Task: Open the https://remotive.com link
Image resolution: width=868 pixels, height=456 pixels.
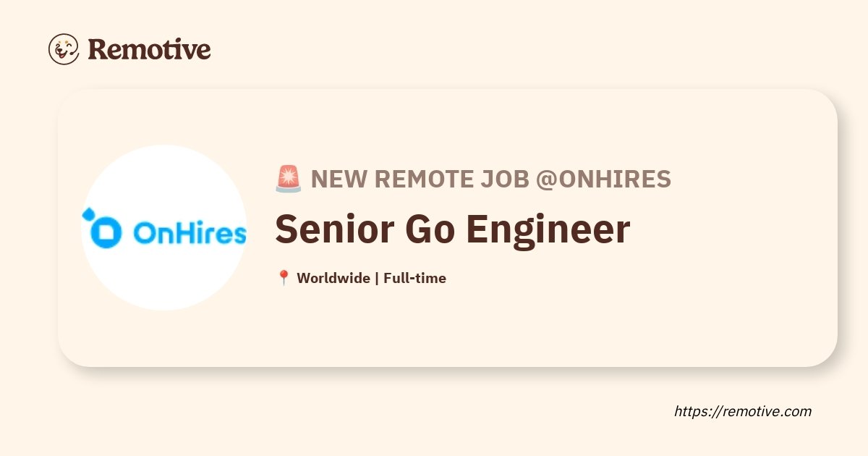Action: (x=743, y=411)
